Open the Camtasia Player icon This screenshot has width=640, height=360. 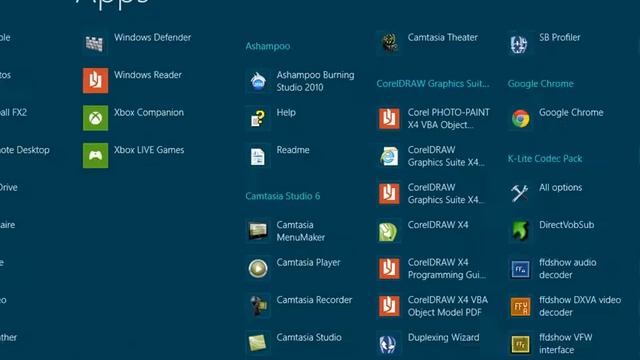coord(258,268)
